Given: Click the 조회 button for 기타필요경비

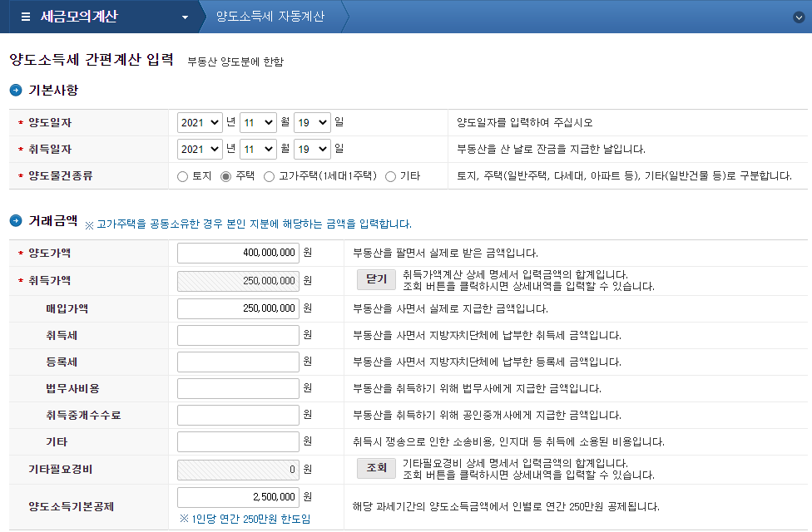Looking at the screenshot, I should (x=377, y=468).
